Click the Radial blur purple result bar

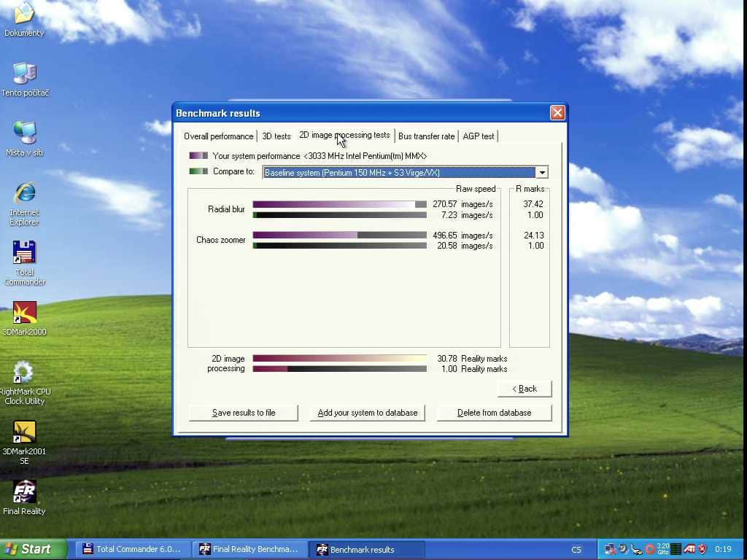click(x=340, y=204)
